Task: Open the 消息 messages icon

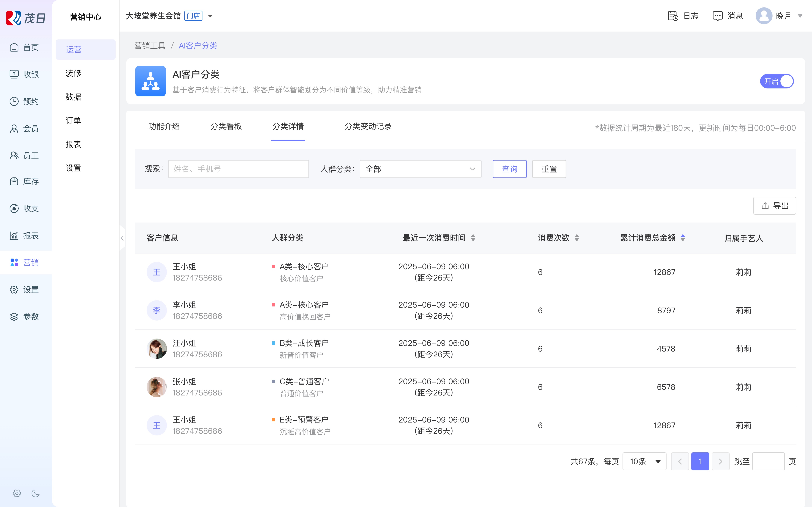Action: pyautogui.click(x=717, y=16)
